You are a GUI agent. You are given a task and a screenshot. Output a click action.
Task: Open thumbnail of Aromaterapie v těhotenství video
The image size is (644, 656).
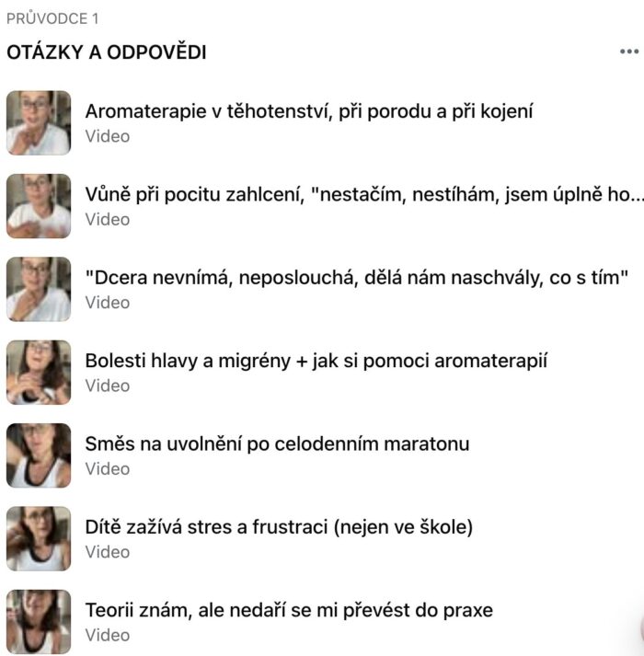(39, 122)
